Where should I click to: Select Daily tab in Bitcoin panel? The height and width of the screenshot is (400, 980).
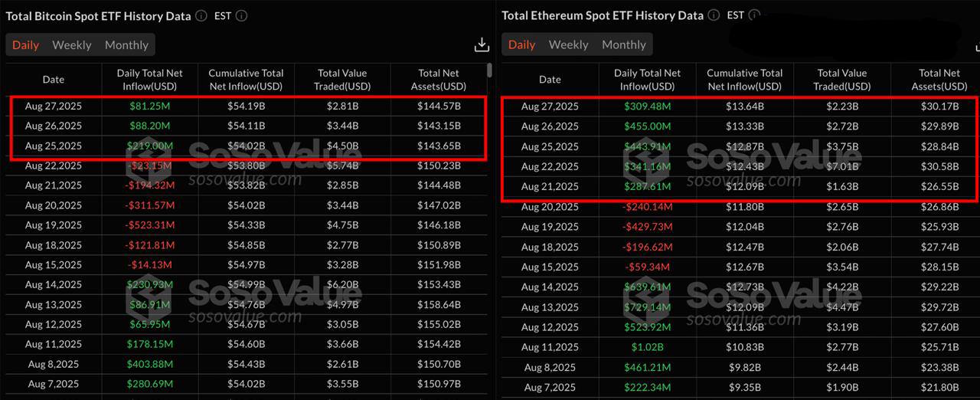click(25, 45)
